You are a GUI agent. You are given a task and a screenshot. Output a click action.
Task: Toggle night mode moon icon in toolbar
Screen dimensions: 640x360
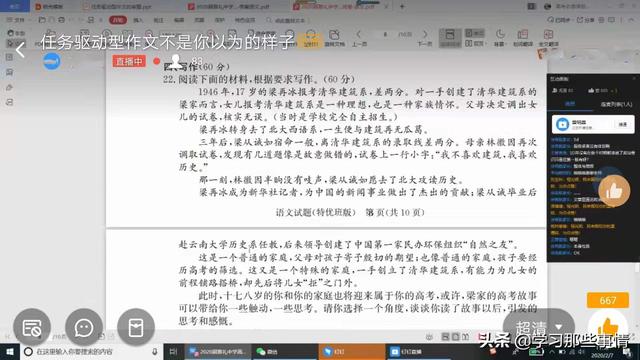click(x=500, y=38)
